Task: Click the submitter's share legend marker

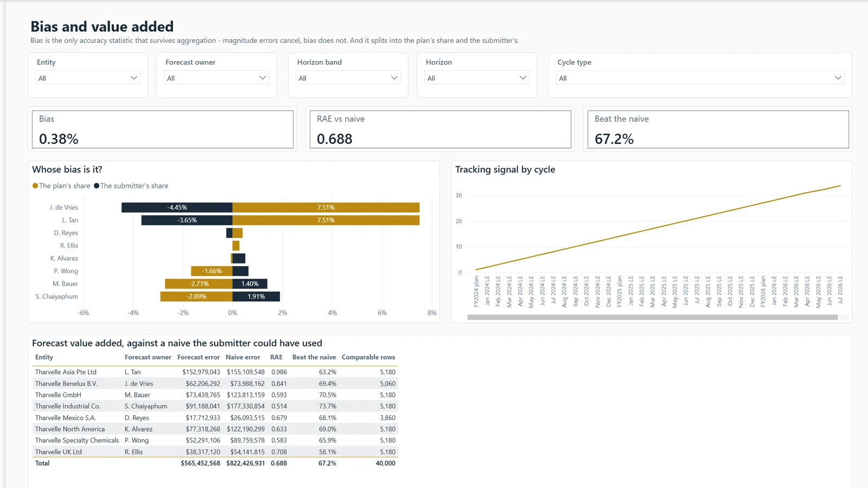Action: (x=97, y=186)
